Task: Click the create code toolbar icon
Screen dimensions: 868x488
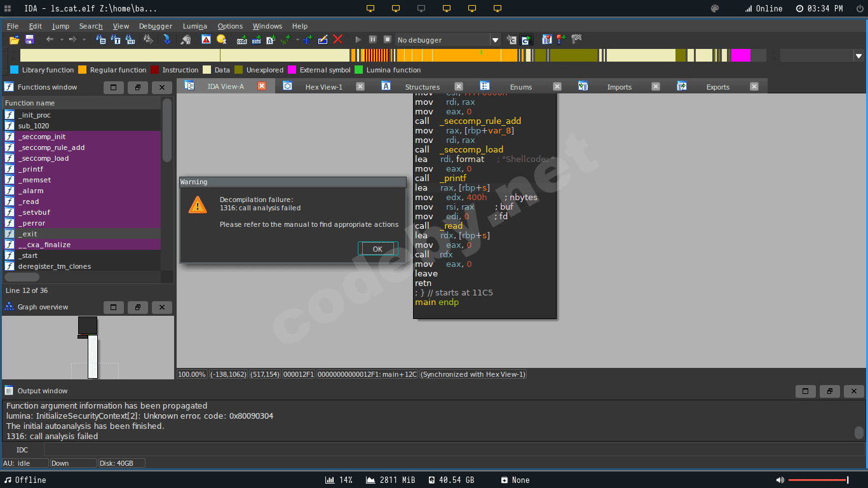Action: point(242,39)
